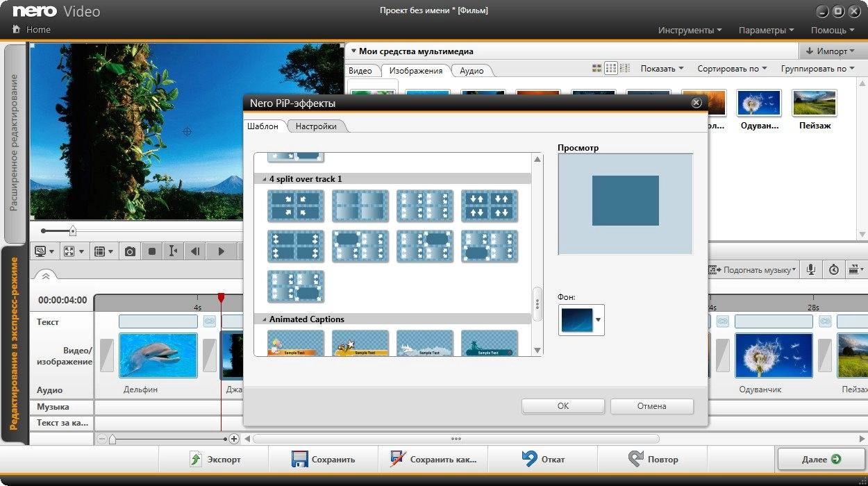
Task: Select the large thumbnails view icon
Action: click(596, 68)
